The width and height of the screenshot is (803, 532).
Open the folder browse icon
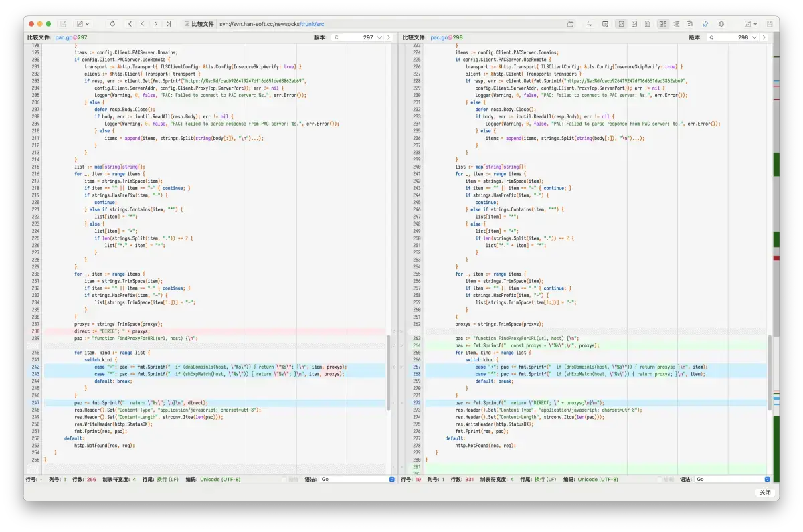570,24
